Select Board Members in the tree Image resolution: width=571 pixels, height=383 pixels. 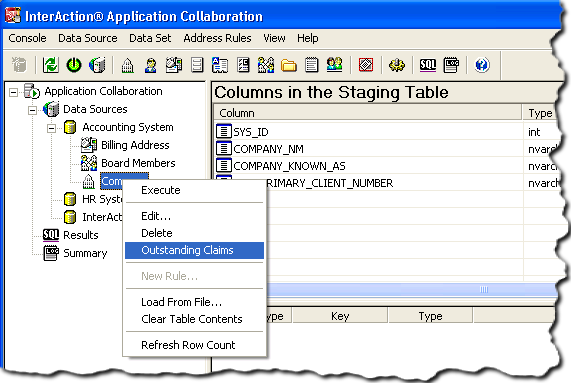point(138,163)
